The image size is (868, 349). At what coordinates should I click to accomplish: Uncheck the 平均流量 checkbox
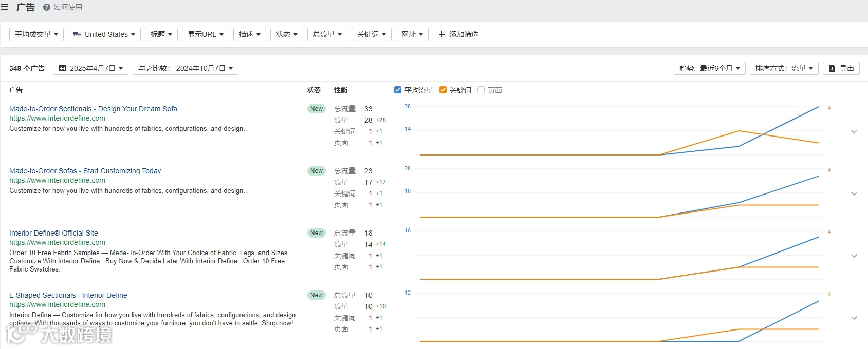point(398,90)
